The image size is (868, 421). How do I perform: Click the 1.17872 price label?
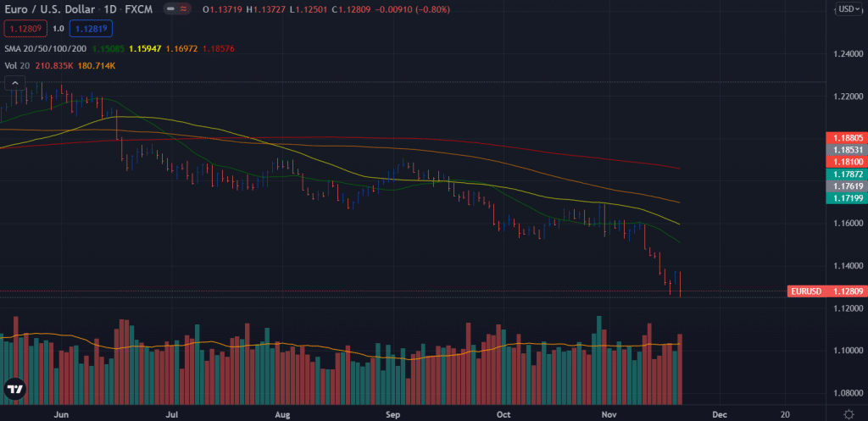(x=846, y=174)
